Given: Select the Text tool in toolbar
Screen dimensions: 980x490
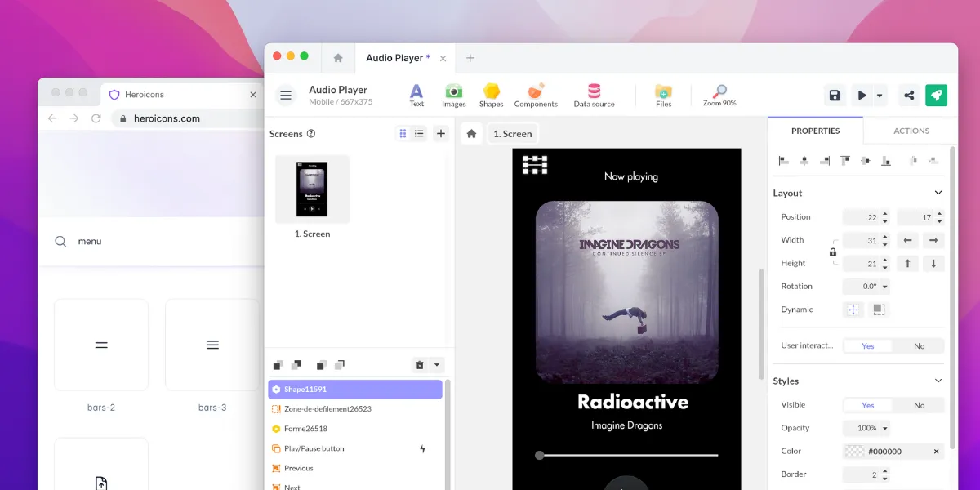Looking at the screenshot, I should tap(416, 96).
